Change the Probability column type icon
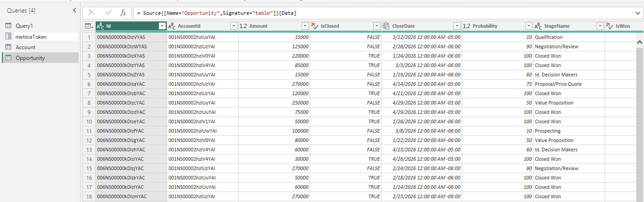This screenshot has height=202, width=644. 467,26
